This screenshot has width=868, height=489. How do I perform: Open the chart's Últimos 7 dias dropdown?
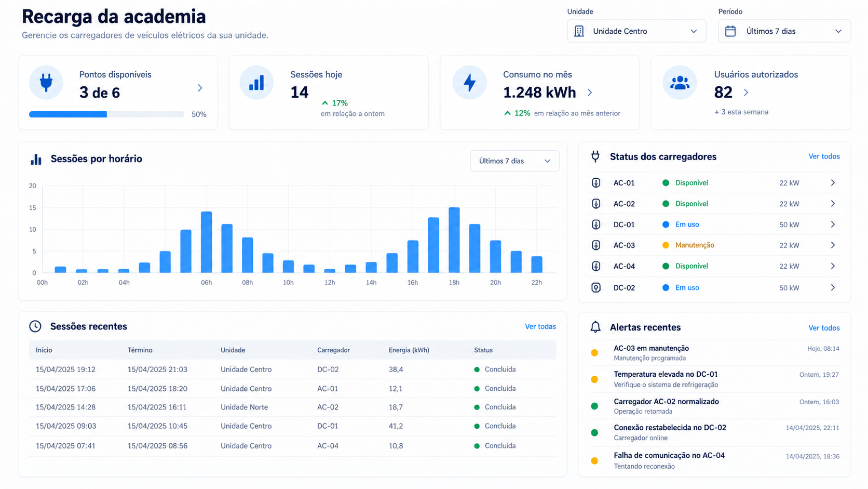[514, 161]
